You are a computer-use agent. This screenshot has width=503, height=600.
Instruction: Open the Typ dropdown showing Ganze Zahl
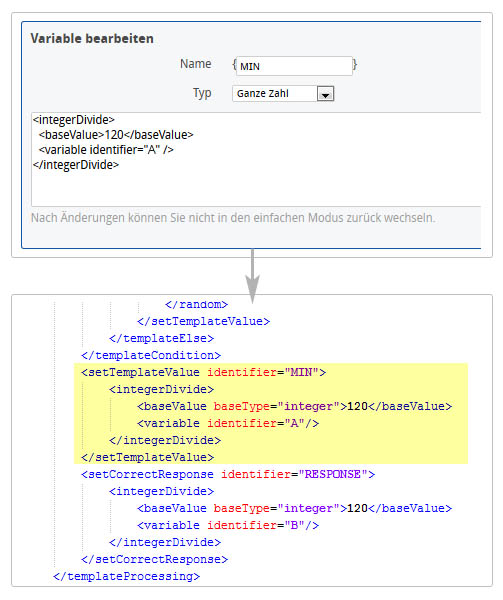tap(283, 93)
